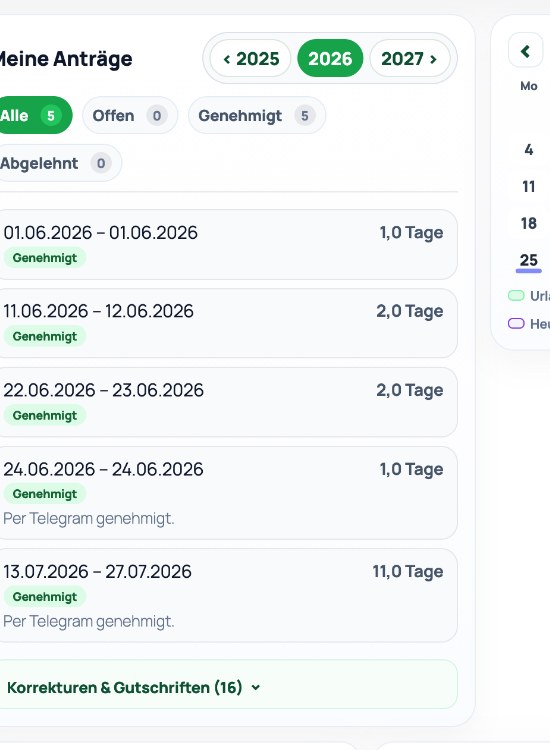550x750 pixels.
Task: Switch to previous year 2025
Action: pos(251,58)
